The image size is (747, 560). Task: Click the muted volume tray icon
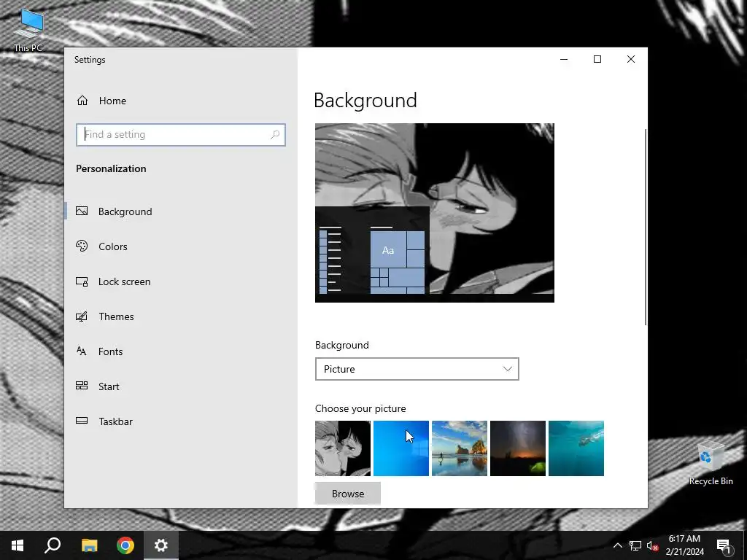(652, 545)
